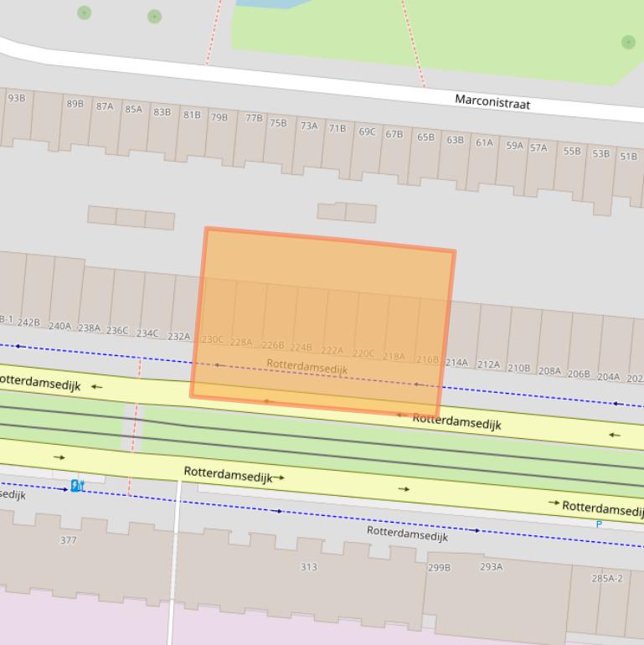Click house label 299B
This screenshot has height=645, width=644.
(x=439, y=567)
